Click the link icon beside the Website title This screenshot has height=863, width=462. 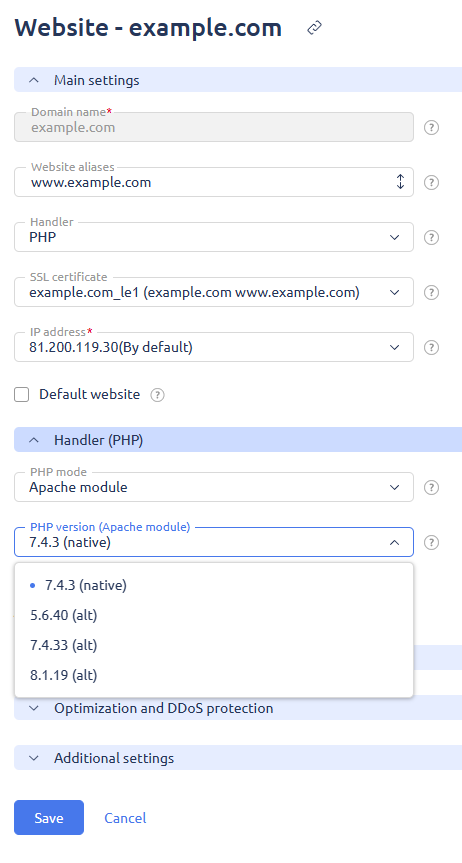tap(314, 28)
